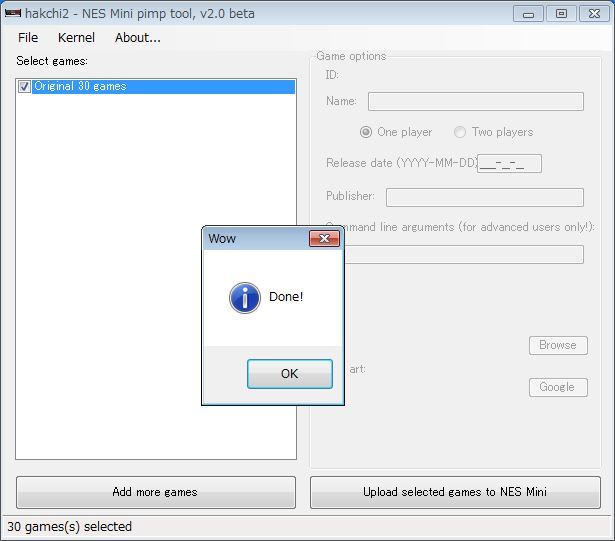Select the Original 30 games list row
615x541 pixels.
pyautogui.click(x=156, y=86)
